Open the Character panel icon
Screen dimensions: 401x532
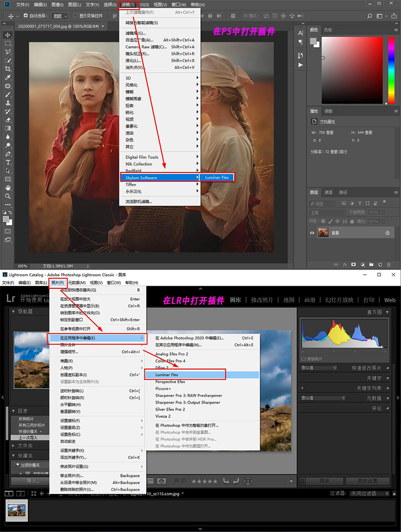point(301,33)
